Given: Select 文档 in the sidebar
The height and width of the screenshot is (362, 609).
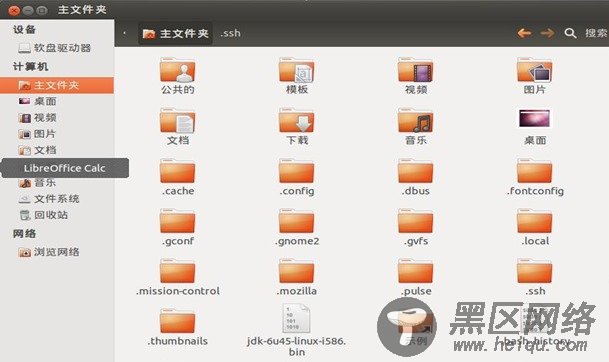Looking at the screenshot, I should pos(57,150).
